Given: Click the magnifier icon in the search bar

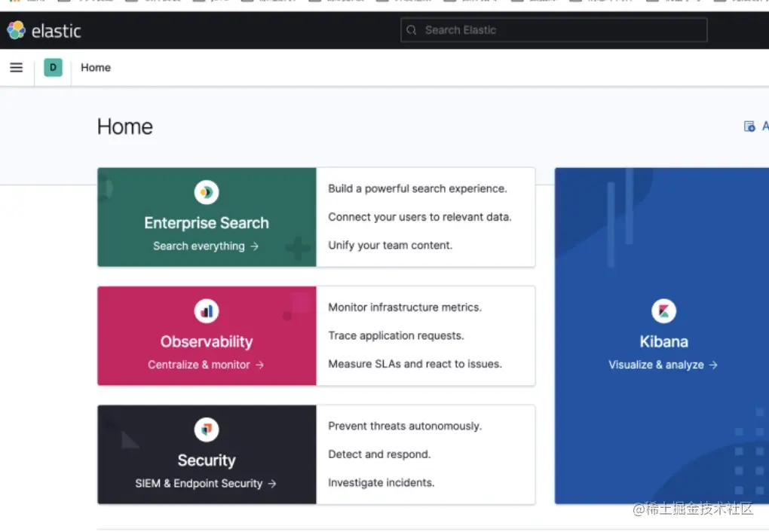Looking at the screenshot, I should coord(412,30).
